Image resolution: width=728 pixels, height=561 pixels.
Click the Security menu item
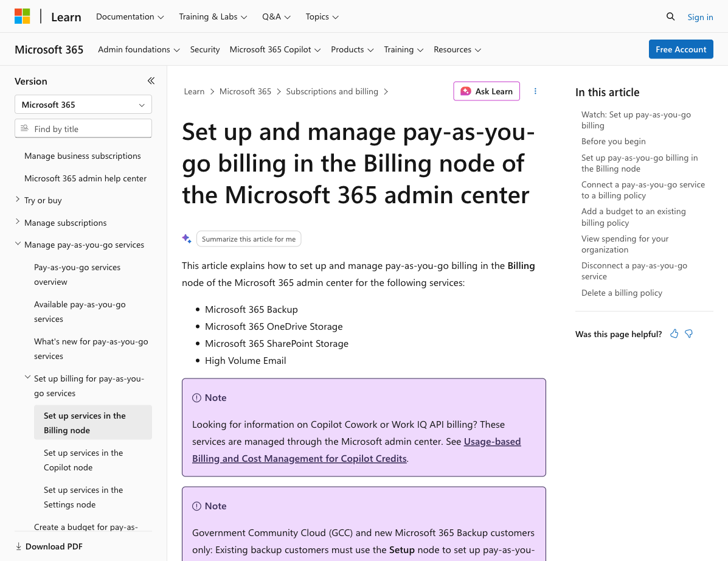coord(205,50)
